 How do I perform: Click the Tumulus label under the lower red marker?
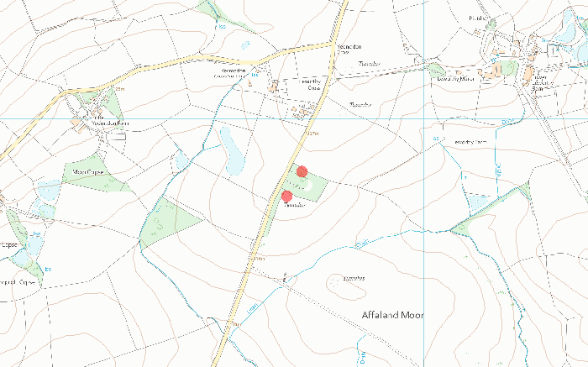click(x=295, y=205)
